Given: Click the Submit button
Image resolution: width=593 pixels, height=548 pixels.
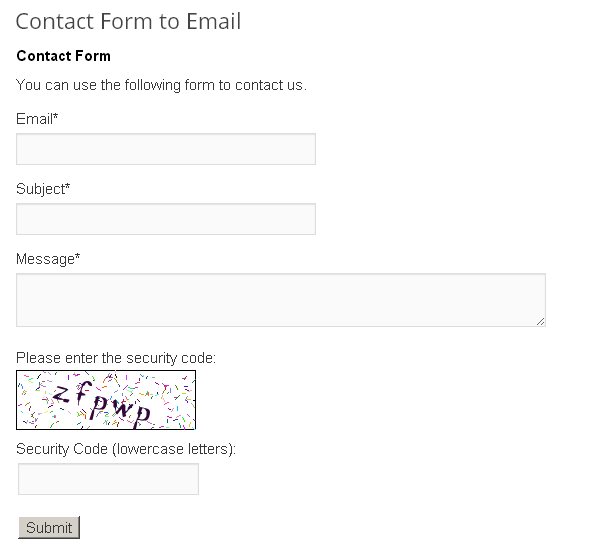Looking at the screenshot, I should click(49, 527).
